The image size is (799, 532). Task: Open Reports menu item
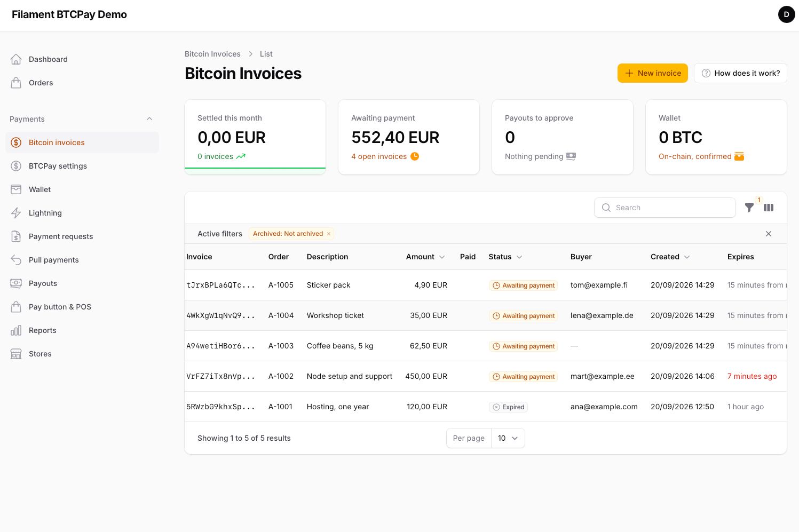(82, 330)
